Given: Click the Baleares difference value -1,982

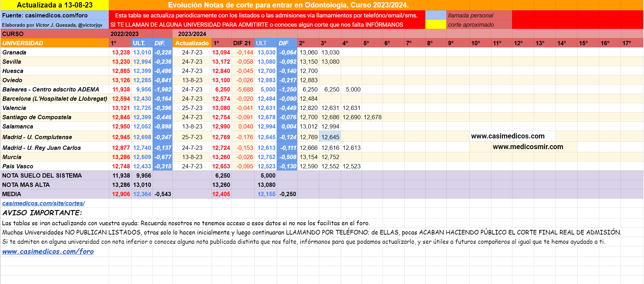Looking at the screenshot, I should click(163, 89).
